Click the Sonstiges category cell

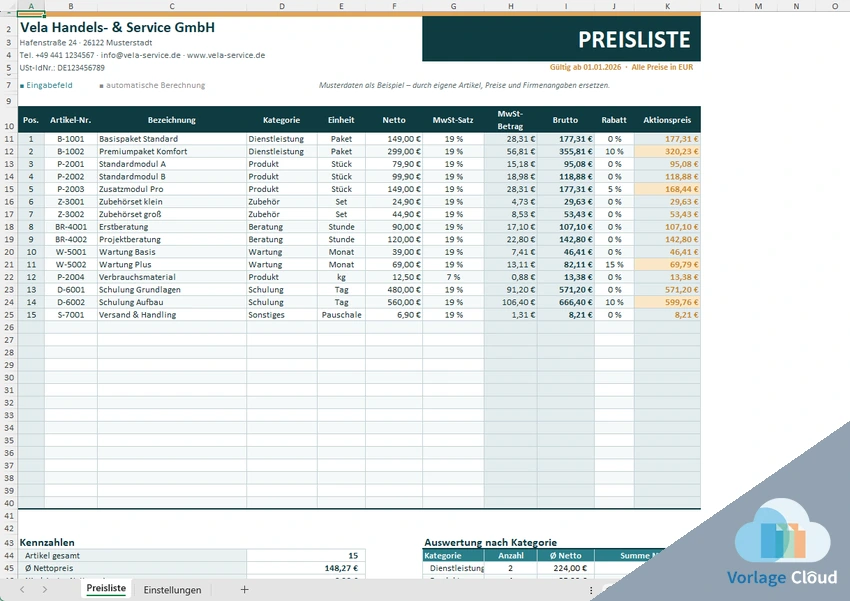282,315
